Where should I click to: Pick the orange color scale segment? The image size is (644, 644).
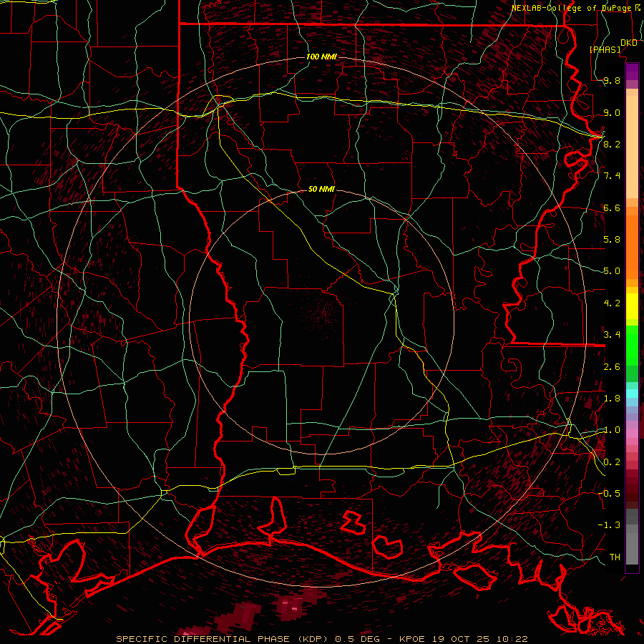[x=632, y=247]
